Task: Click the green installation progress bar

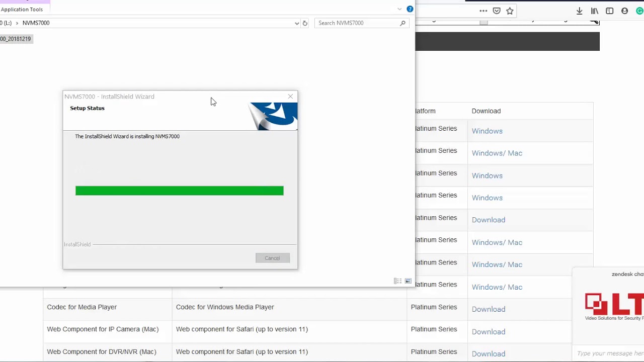Action: tap(179, 191)
